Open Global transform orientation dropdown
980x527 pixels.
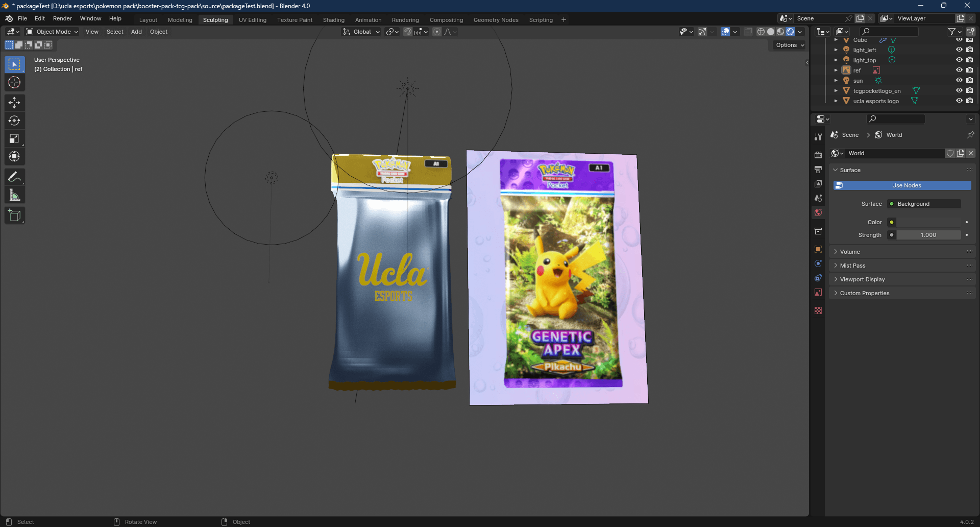[361, 32]
